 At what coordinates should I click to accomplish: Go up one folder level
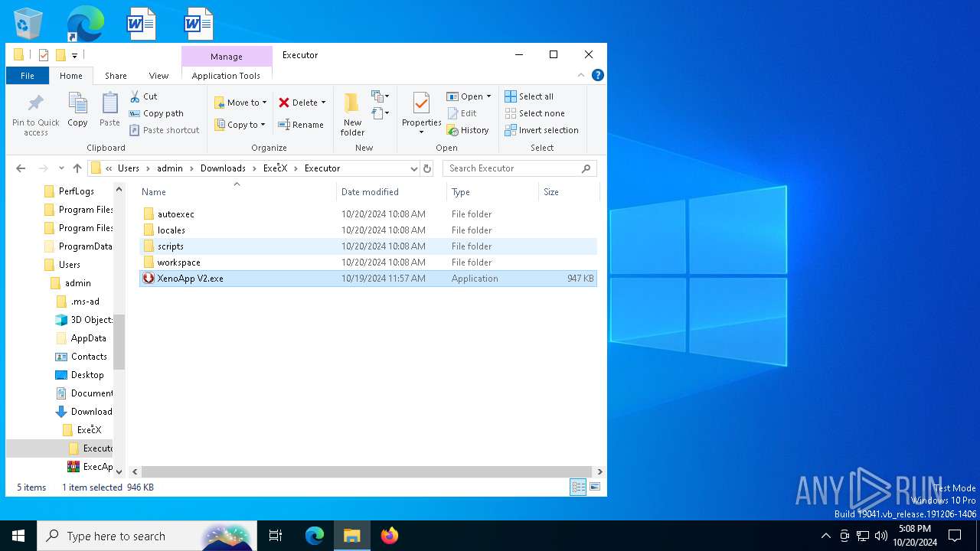pos(77,168)
